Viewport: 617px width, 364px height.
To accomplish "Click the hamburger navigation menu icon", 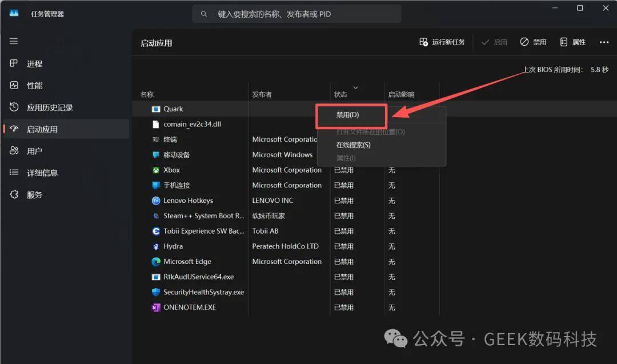I will tap(14, 41).
